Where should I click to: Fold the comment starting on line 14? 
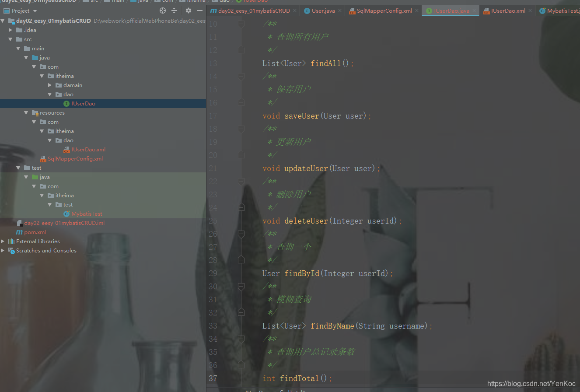241,77
